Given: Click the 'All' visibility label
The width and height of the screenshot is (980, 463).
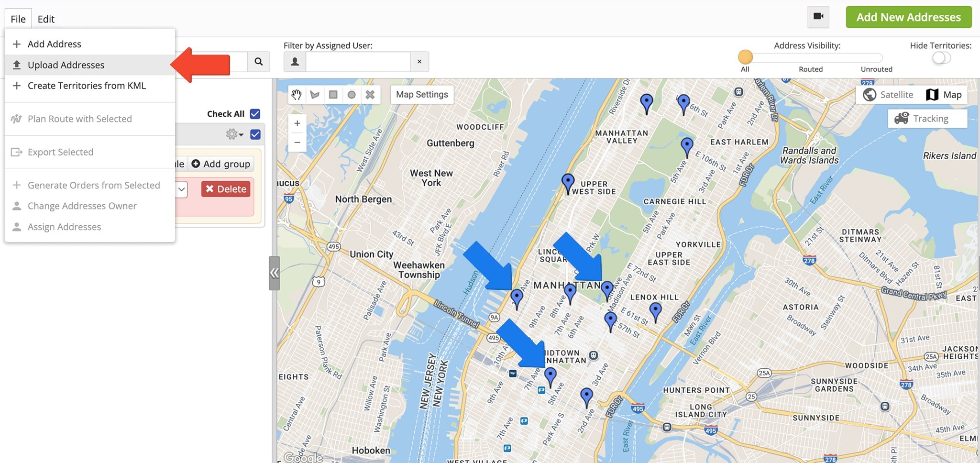Looking at the screenshot, I should coord(745,69).
